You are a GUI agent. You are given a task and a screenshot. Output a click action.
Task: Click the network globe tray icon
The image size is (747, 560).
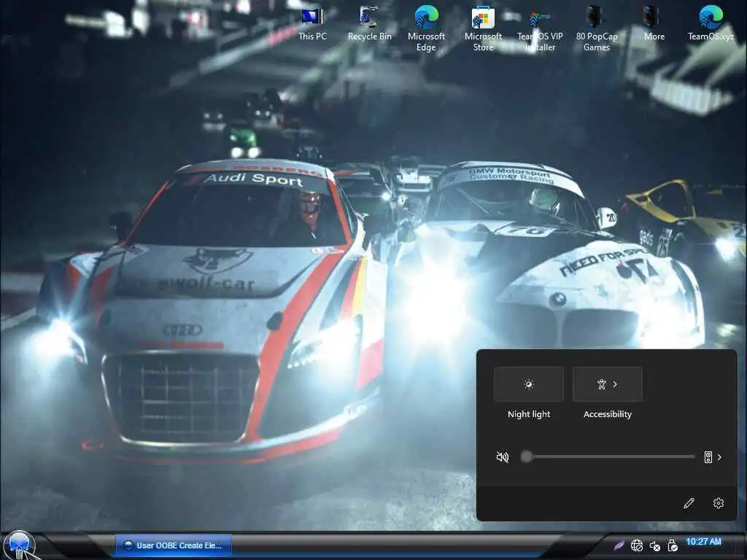(636, 545)
